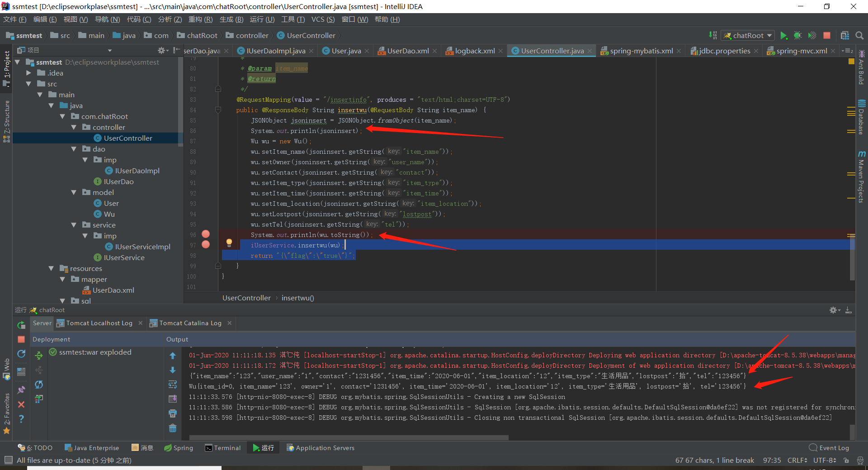Viewport: 868px width, 470px height.
Task: Hide the Run tool window
Action: [849, 310]
